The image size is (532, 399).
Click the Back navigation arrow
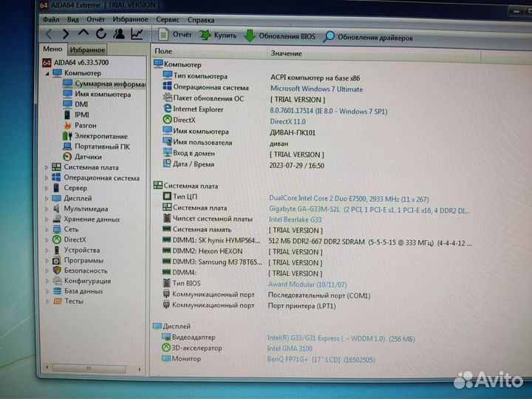(x=49, y=33)
